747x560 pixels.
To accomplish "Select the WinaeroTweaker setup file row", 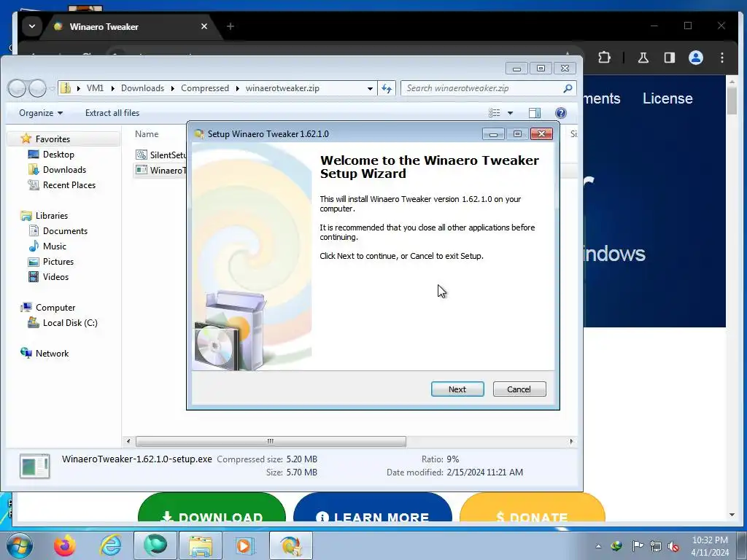I will coord(161,170).
